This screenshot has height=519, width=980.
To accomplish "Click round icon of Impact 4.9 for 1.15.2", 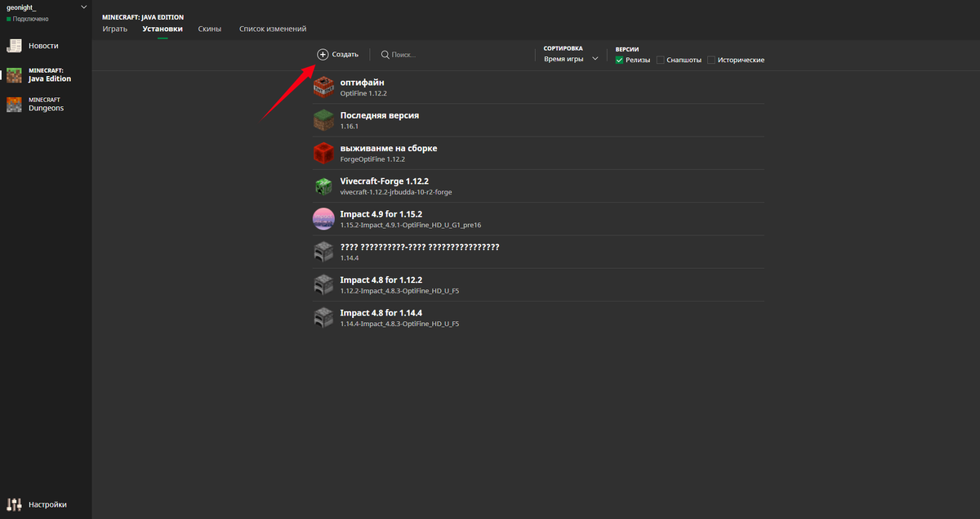I will (324, 219).
